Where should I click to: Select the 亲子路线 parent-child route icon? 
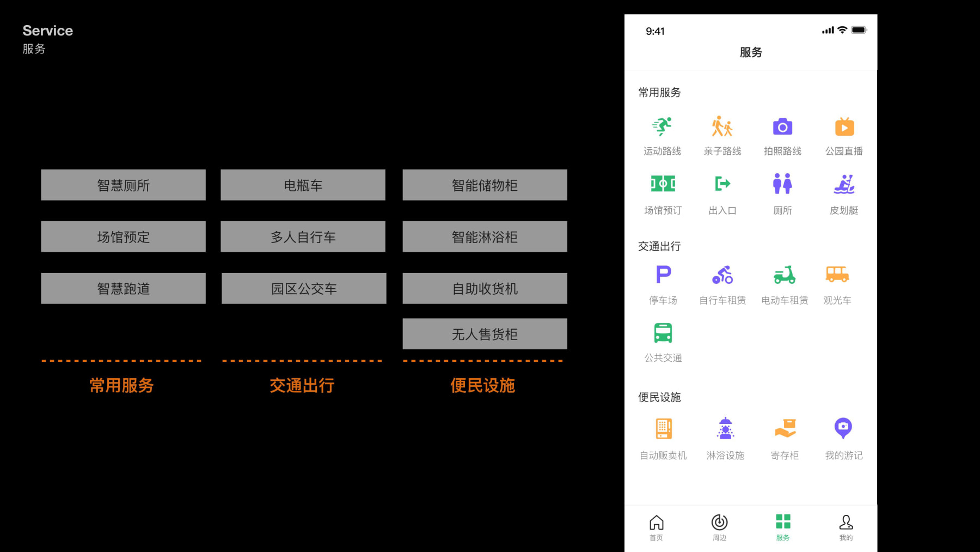722,126
